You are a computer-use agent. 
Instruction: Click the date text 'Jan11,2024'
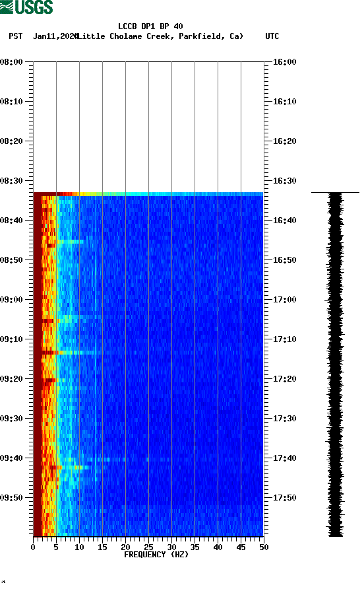click(55, 36)
